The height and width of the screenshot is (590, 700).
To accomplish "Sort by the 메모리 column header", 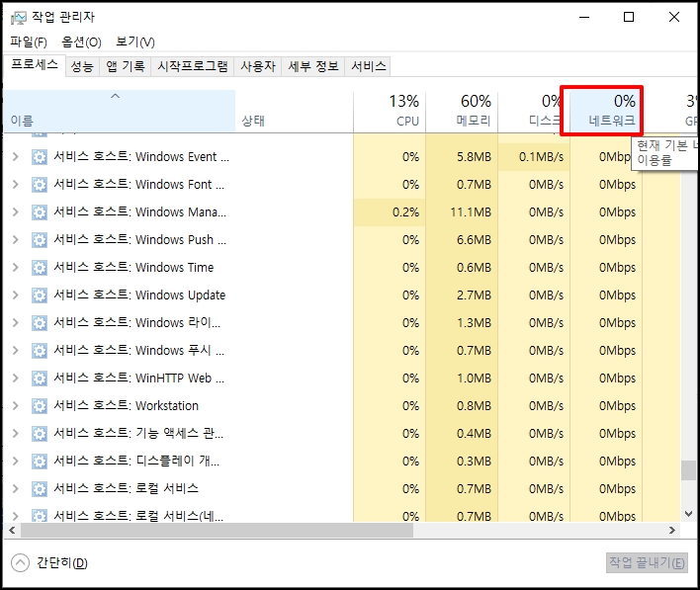I will (x=462, y=111).
